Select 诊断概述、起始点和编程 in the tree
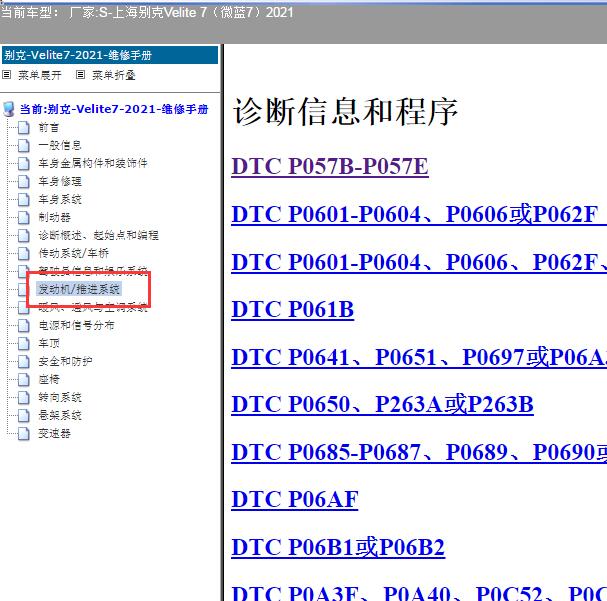This screenshot has width=607, height=601. pyautogui.click(x=98, y=235)
